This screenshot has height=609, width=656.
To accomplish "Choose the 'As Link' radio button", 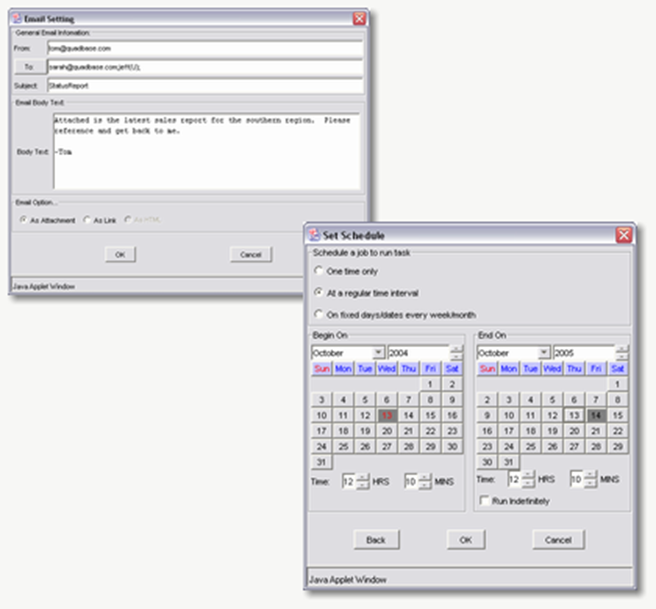I will point(87,220).
